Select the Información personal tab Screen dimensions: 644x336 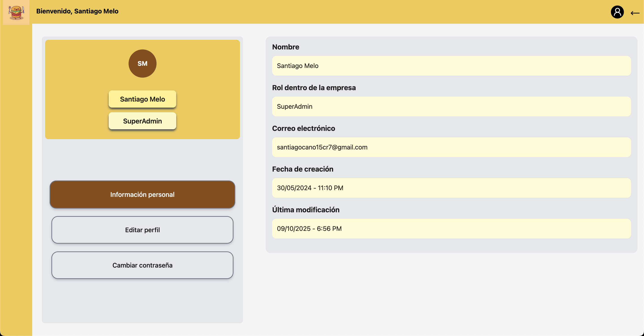pos(142,194)
